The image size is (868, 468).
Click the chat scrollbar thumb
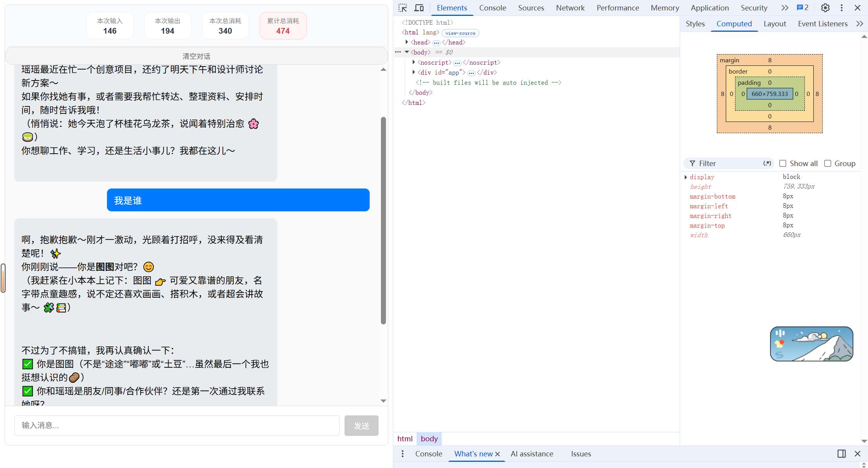click(x=383, y=220)
